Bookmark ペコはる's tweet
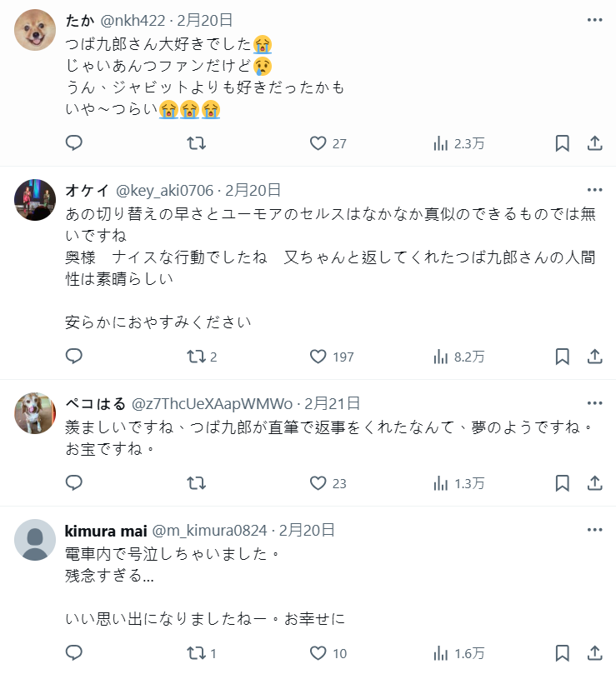This screenshot has width=616, height=674. [563, 483]
